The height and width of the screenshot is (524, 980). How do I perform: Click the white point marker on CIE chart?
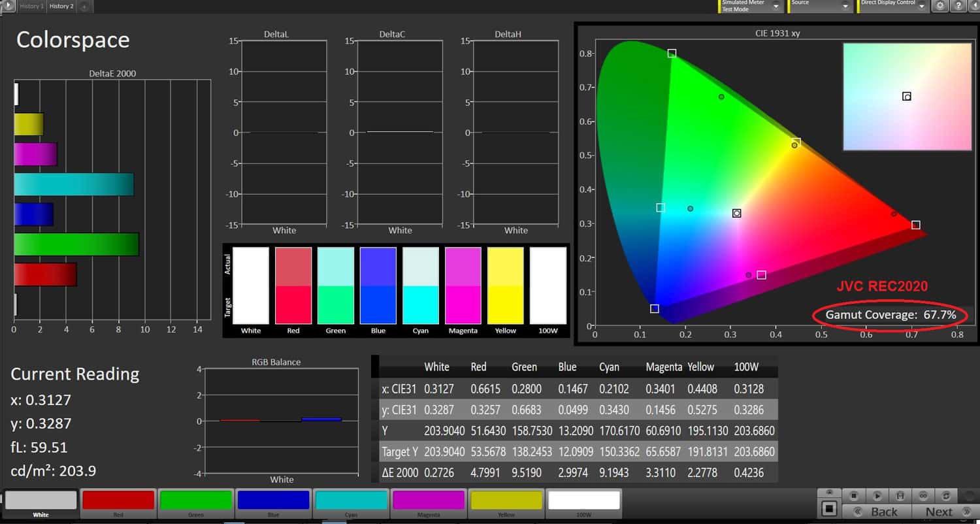point(737,213)
